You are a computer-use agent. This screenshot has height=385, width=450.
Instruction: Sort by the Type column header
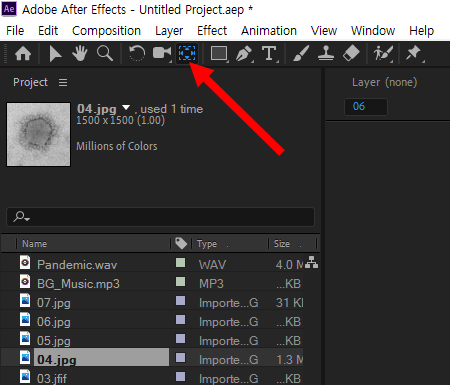pyautogui.click(x=207, y=244)
